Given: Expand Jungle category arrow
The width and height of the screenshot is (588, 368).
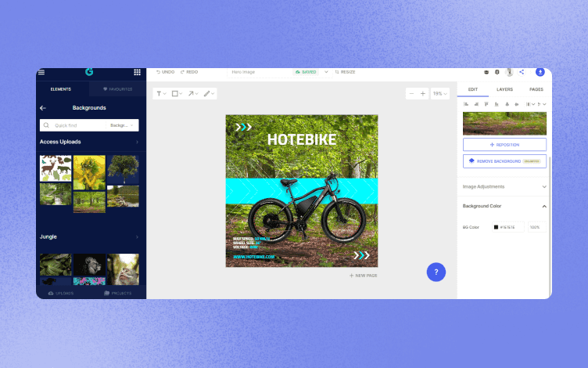Looking at the screenshot, I should 138,237.
